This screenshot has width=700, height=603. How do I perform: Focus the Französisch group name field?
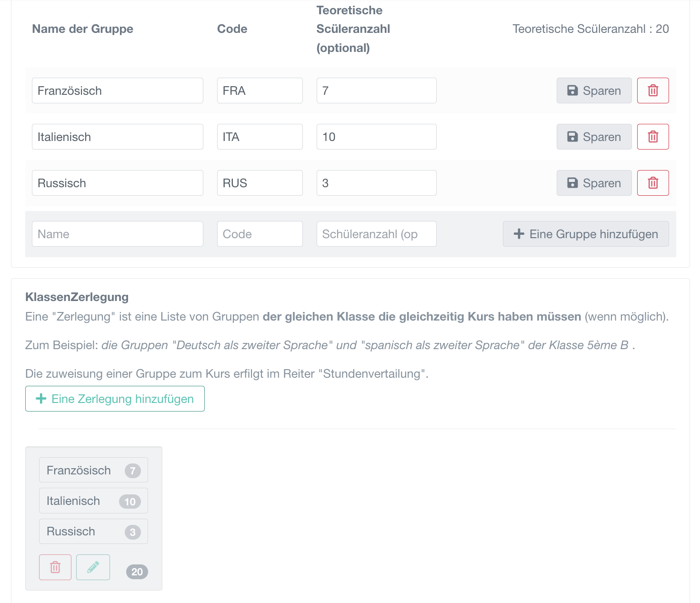(117, 90)
